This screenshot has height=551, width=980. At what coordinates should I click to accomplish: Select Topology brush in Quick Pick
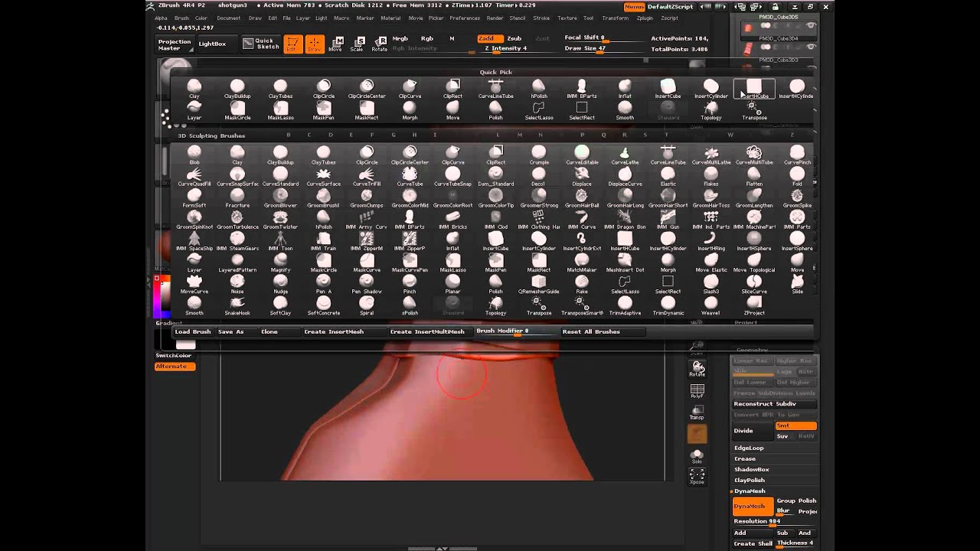(x=711, y=111)
